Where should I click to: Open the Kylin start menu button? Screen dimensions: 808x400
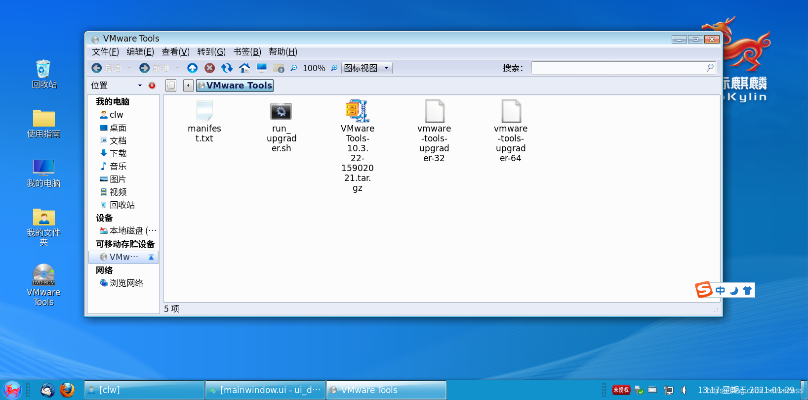point(11,390)
